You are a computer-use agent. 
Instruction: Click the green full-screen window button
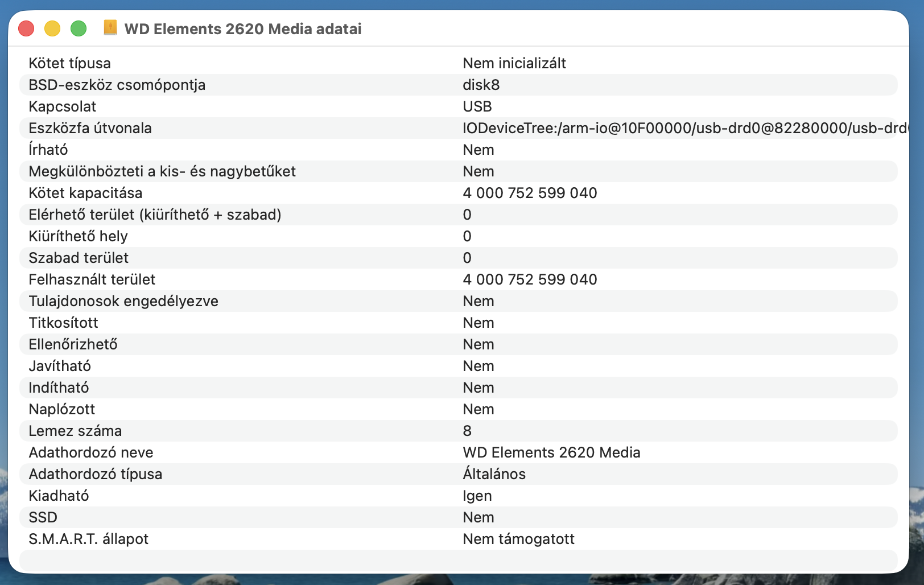[79, 28]
